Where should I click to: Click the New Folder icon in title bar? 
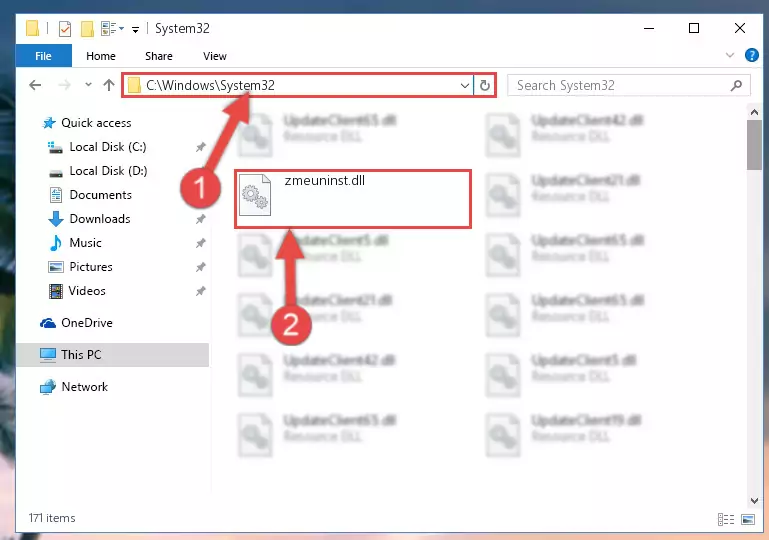point(87,28)
